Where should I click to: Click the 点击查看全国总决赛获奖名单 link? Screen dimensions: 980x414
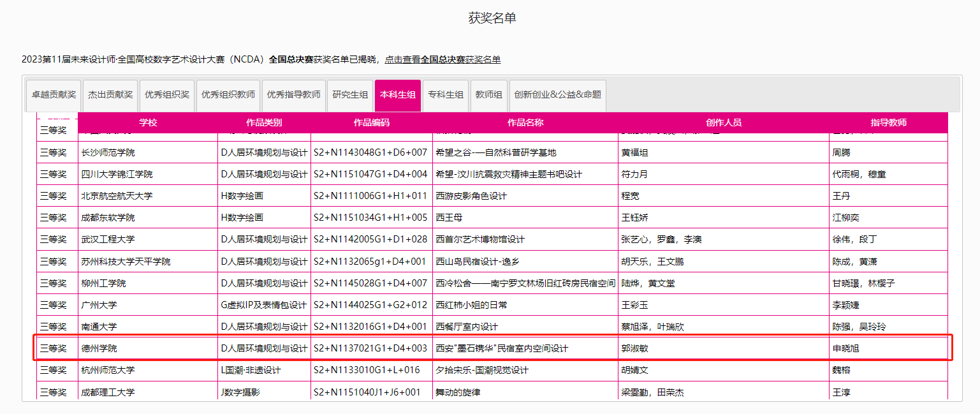[442, 59]
